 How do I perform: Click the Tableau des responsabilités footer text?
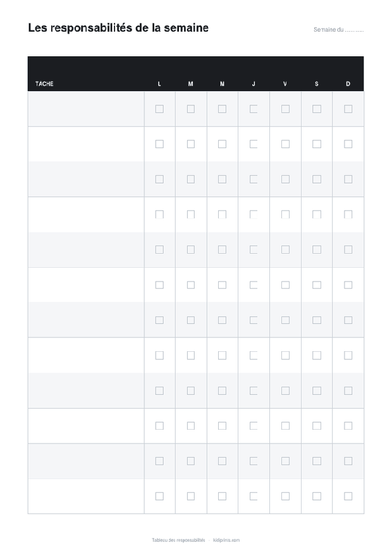(x=178, y=540)
